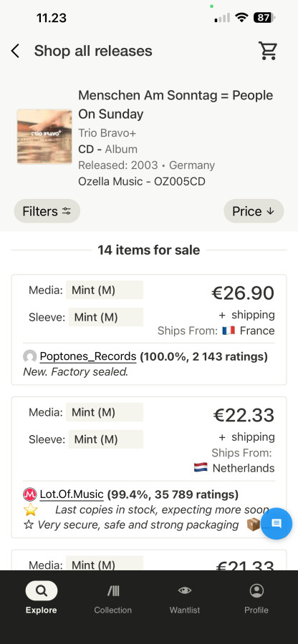Viewport: 298px width, 644px height.
Task: Tap the Poptones_Records avatar icon
Action: 30,356
